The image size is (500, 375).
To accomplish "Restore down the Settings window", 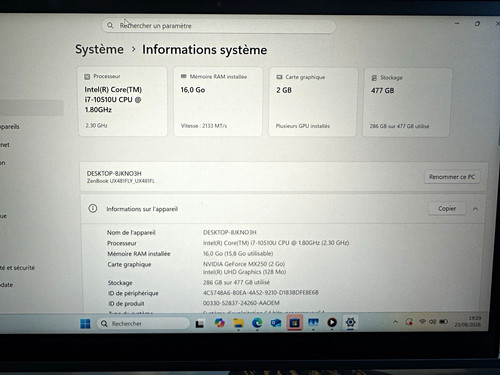I will 477,24.
